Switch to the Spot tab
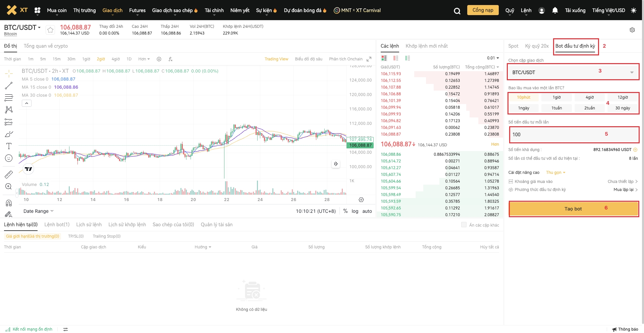 click(513, 46)
